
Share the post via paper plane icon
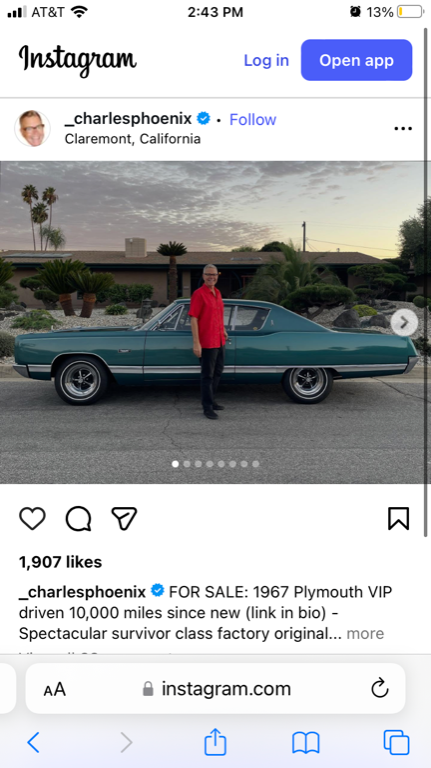tap(124, 518)
